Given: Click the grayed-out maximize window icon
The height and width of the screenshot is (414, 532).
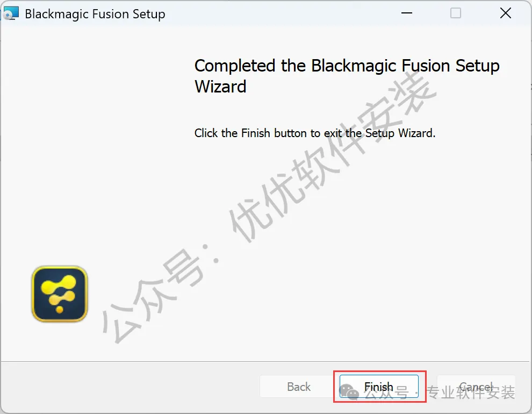Looking at the screenshot, I should (455, 13).
